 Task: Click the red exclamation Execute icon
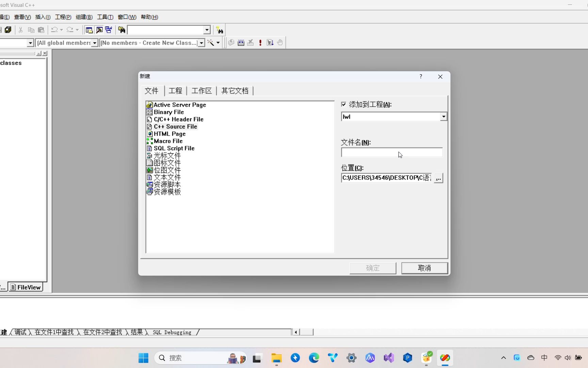[260, 43]
